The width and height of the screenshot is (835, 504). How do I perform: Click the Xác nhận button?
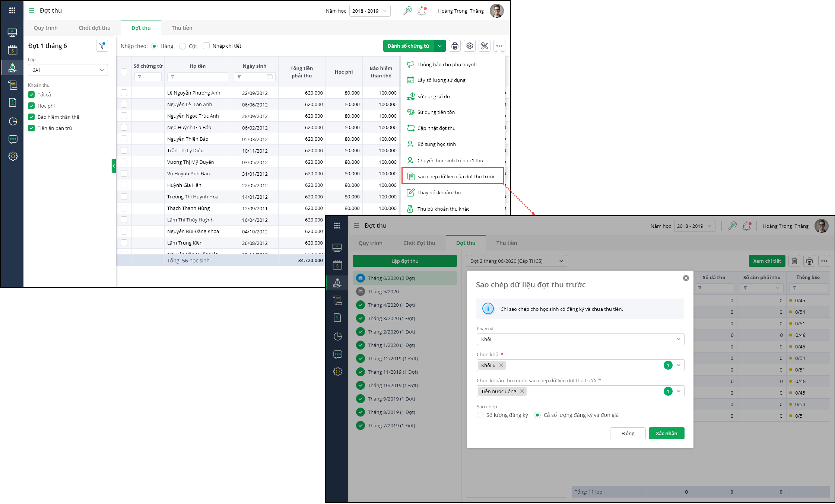tap(666, 433)
